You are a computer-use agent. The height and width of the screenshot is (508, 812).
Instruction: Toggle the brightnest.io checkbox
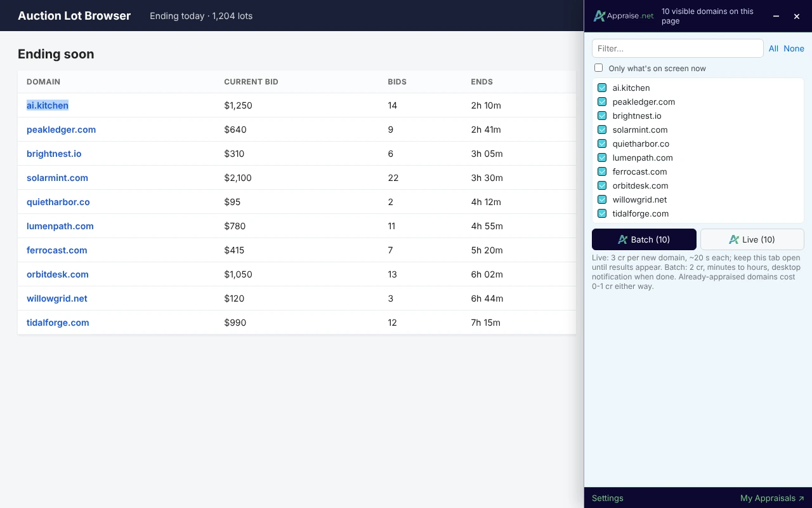click(602, 116)
